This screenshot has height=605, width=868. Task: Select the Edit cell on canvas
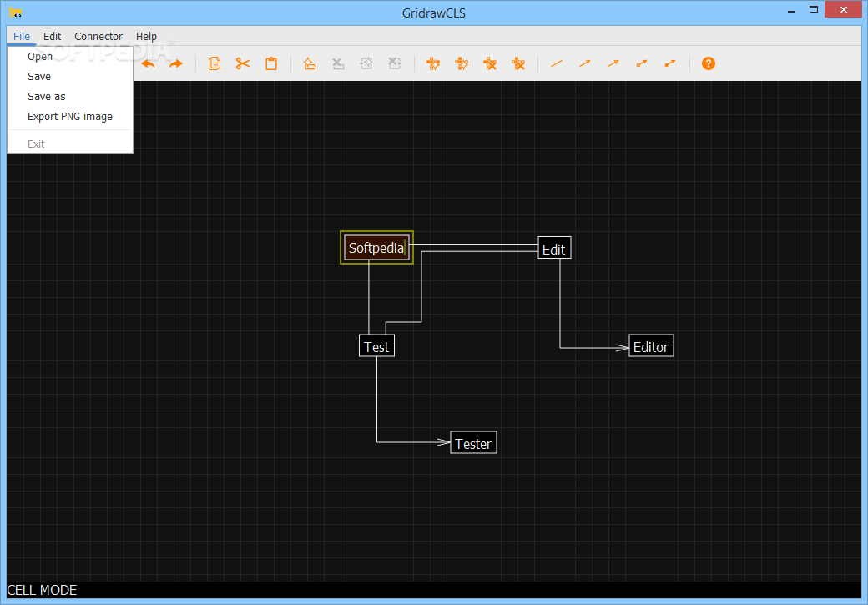554,249
